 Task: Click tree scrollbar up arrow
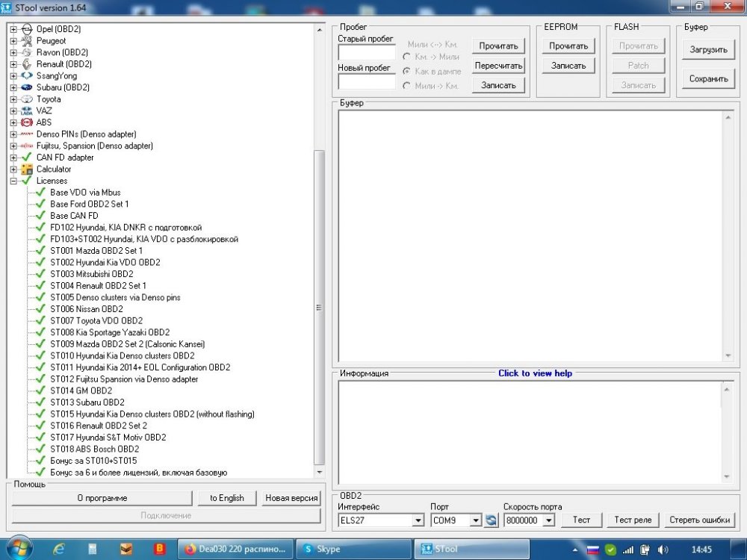tap(319, 30)
